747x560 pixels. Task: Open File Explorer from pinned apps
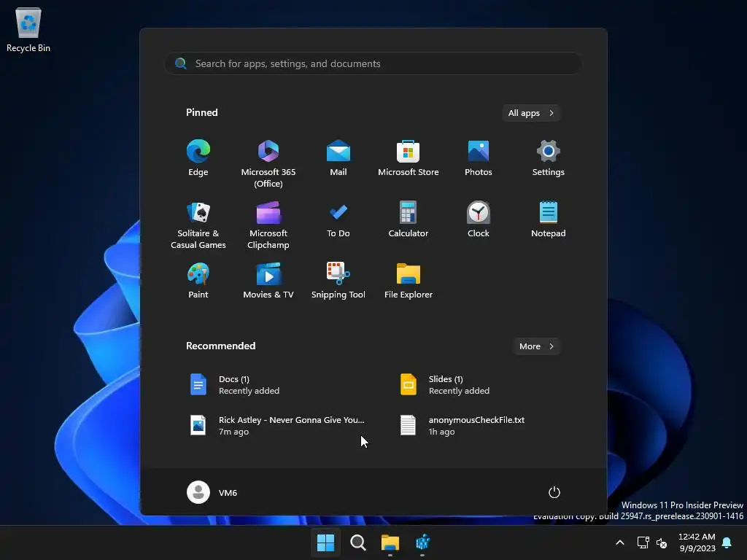pyautogui.click(x=409, y=281)
